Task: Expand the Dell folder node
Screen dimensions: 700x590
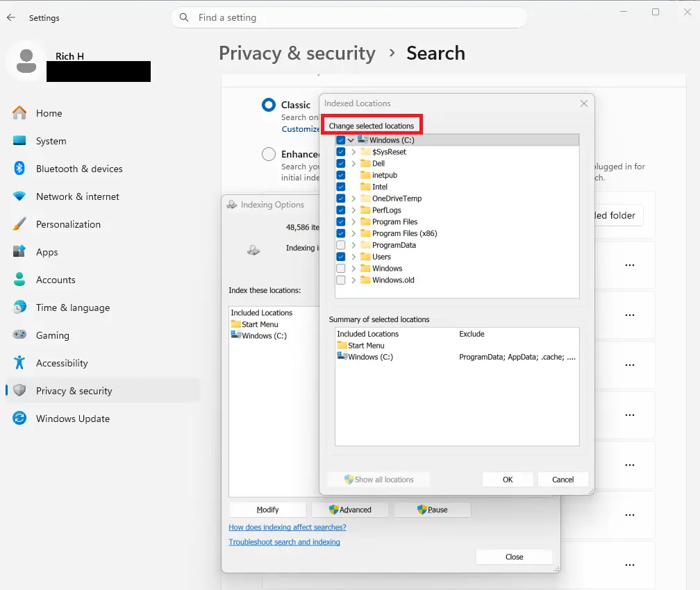Action: tap(353, 163)
